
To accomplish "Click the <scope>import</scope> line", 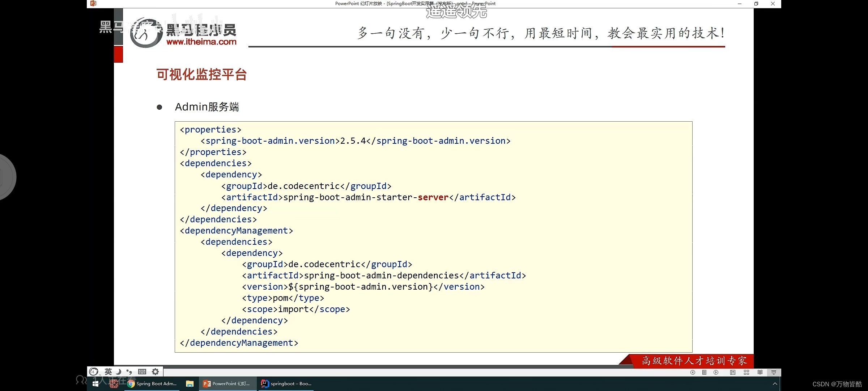I will coord(296,309).
